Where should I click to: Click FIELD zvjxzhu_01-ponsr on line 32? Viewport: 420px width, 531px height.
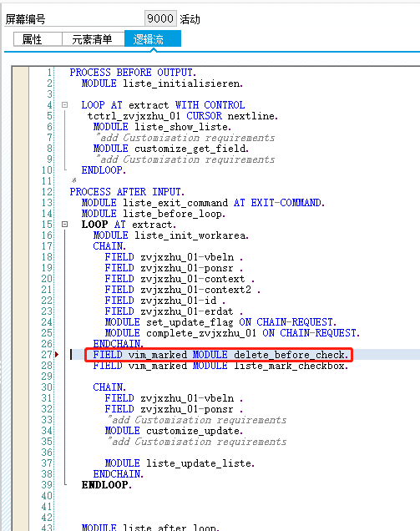174,409
